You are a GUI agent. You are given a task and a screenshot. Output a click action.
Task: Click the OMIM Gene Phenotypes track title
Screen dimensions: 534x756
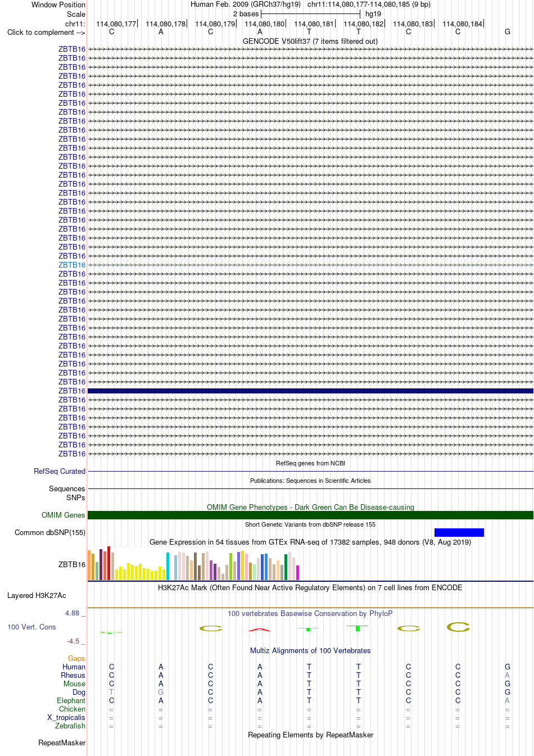[310, 507]
